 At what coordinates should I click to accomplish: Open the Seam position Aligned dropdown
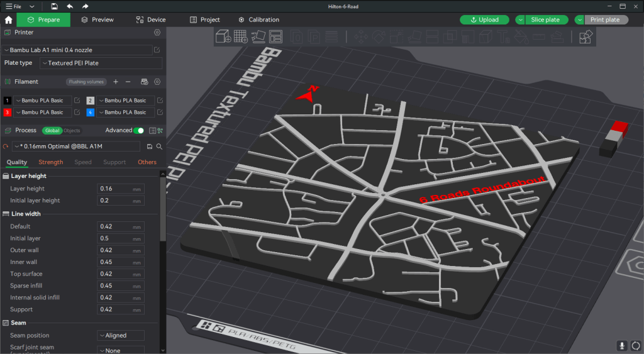click(121, 336)
